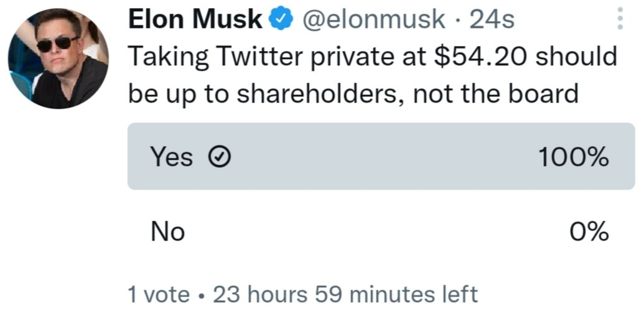
Task: Click the 24s tweet timestamp
Action: click(x=492, y=20)
